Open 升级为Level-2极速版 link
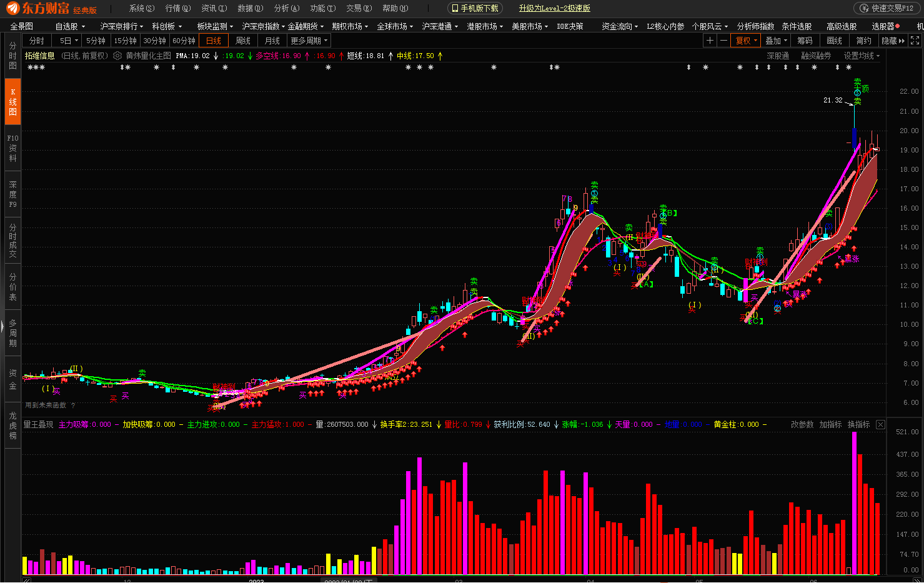924x583 pixels. (x=554, y=8)
